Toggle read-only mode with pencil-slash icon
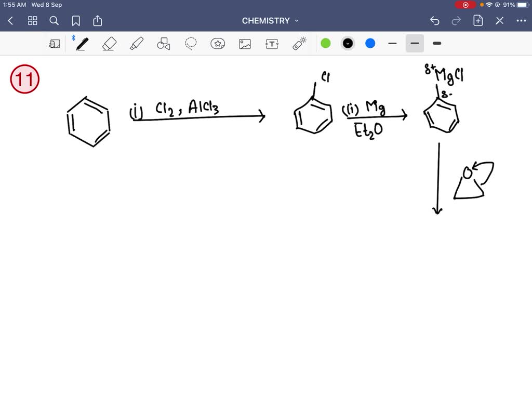The width and height of the screenshot is (532, 399). click(499, 21)
